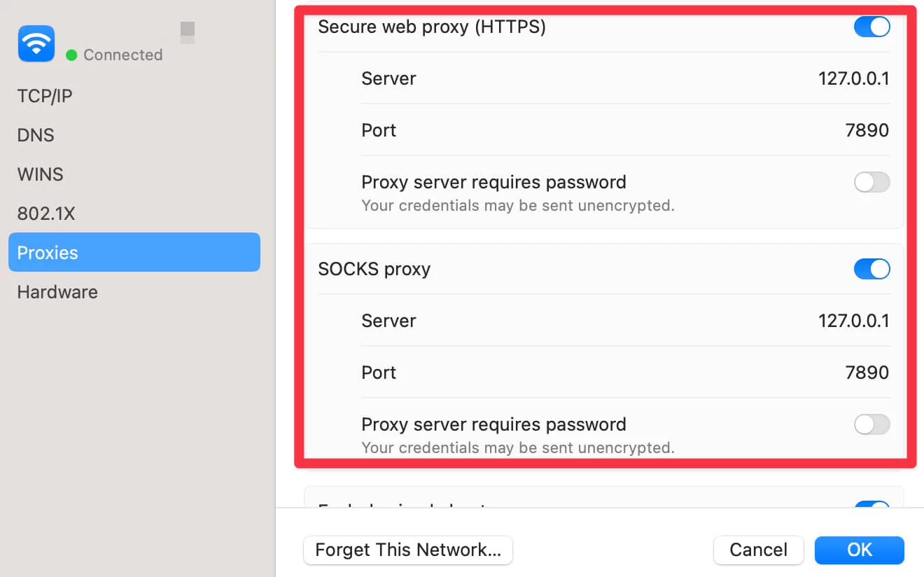Select WINS in the sidebar
This screenshot has width=924, height=577.
pyautogui.click(x=41, y=174)
